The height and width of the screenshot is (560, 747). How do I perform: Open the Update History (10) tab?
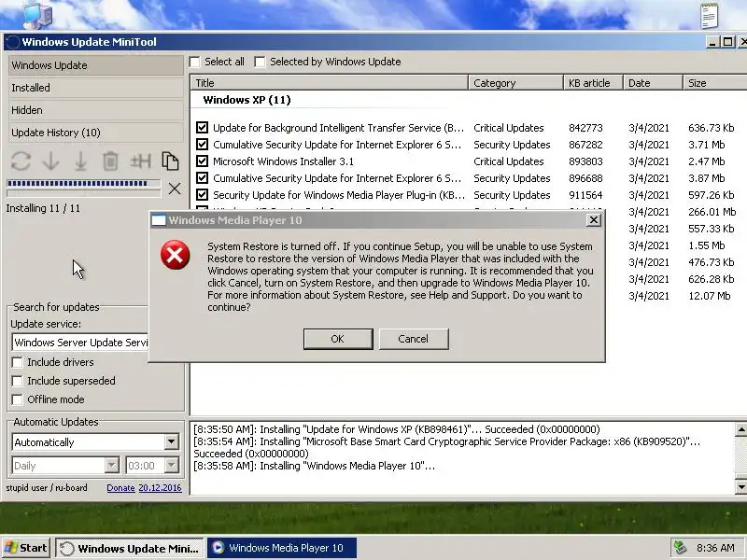95,133
